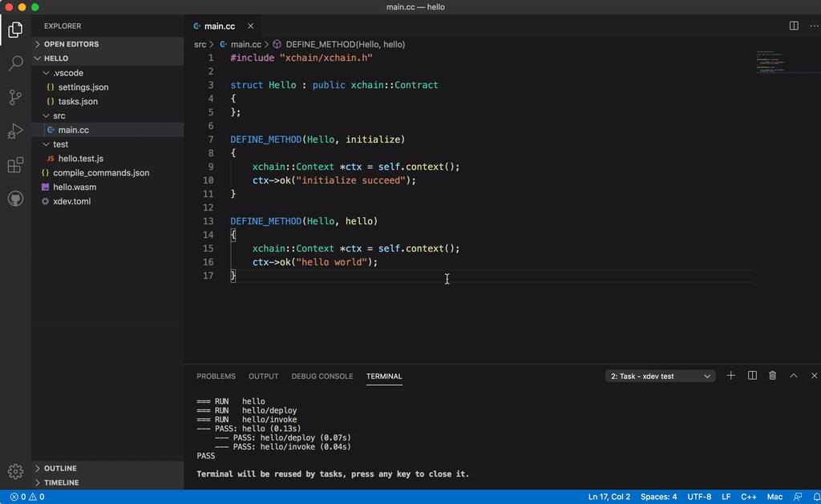Split the terminal panel
Viewport: 821px width, 504px height.
point(752,376)
